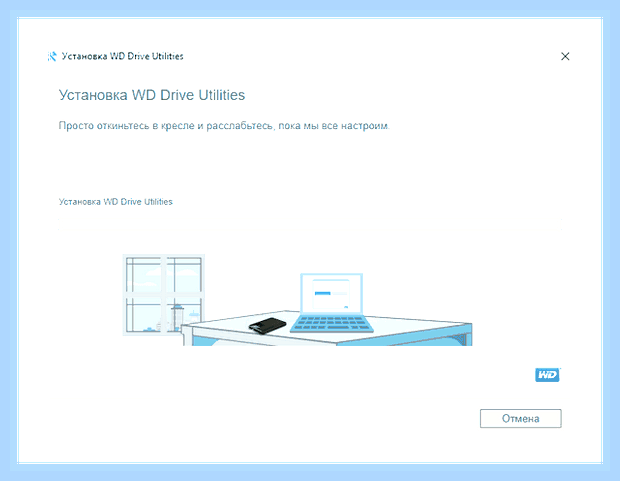Click the status label above the progress bar
This screenshot has height=481, width=620.
pos(115,202)
